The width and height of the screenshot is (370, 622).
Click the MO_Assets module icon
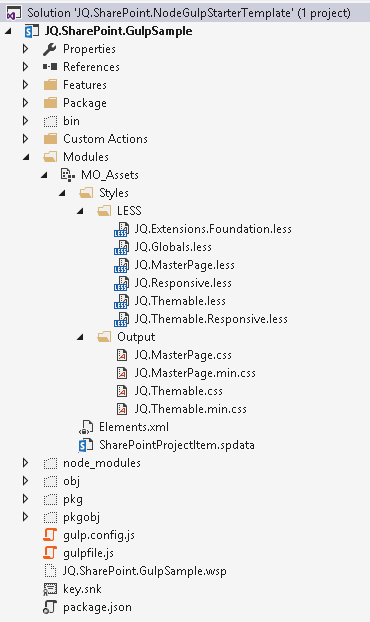tap(68, 175)
